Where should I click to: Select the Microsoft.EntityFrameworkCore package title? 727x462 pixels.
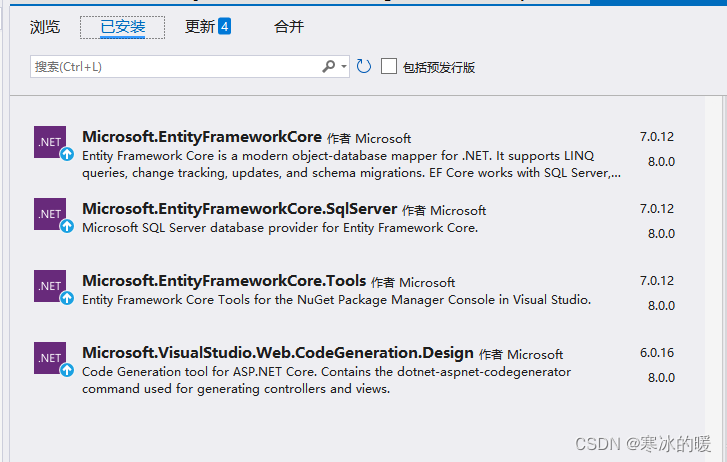(202, 136)
